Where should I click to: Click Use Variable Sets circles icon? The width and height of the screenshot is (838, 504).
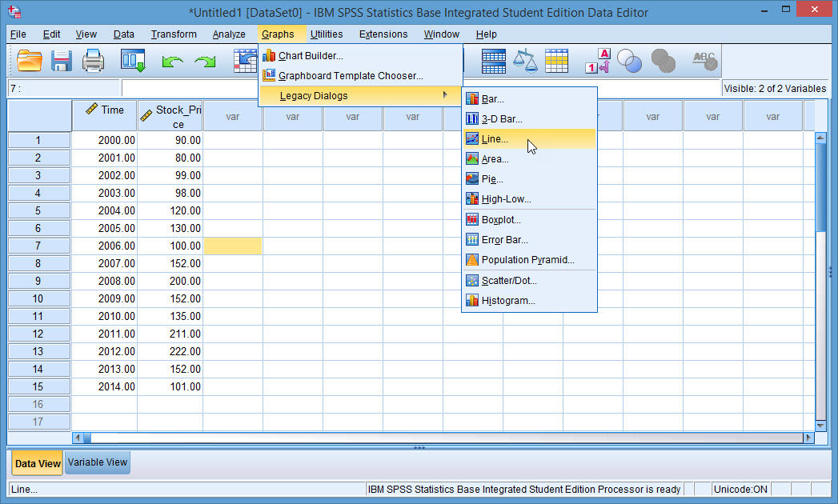(x=629, y=61)
